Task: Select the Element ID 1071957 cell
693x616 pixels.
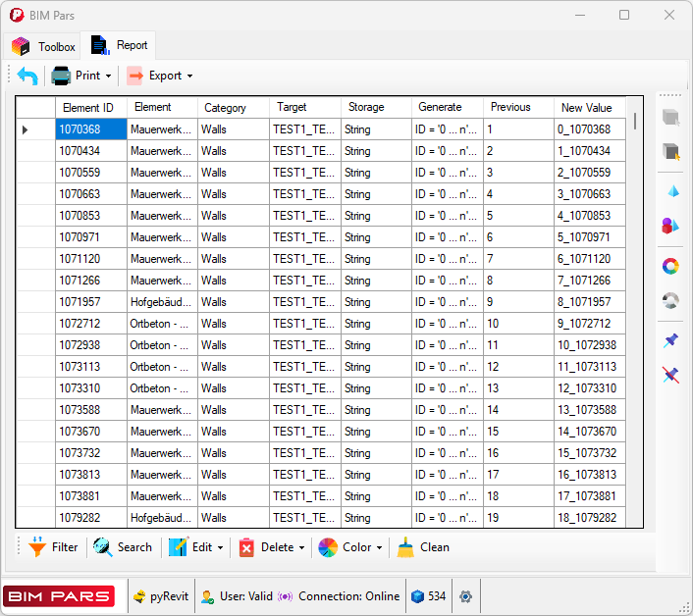Action: [90, 302]
